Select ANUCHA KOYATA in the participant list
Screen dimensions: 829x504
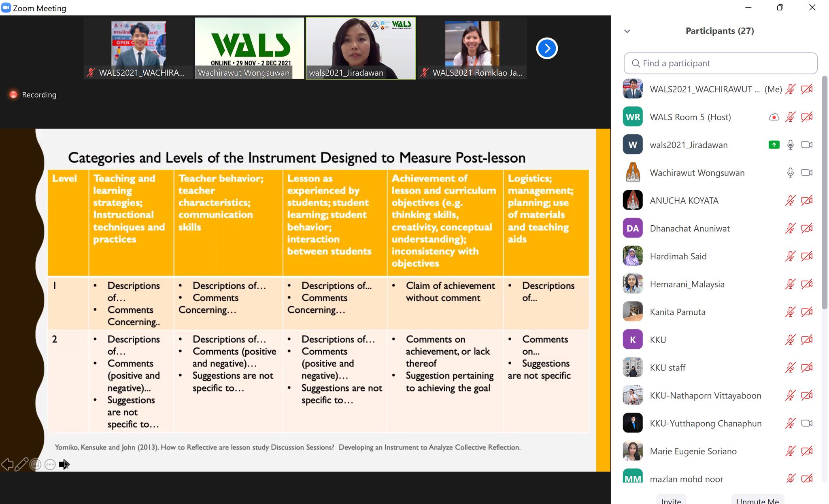coord(684,201)
